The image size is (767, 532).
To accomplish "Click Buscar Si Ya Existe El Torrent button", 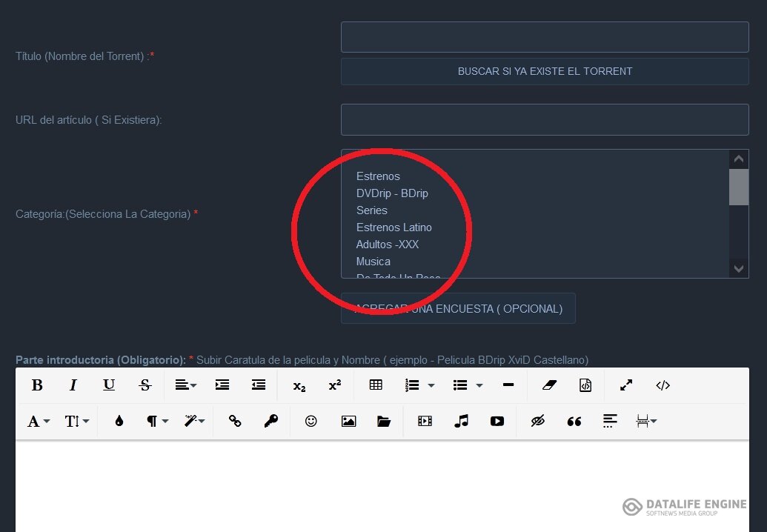I will tap(545, 72).
